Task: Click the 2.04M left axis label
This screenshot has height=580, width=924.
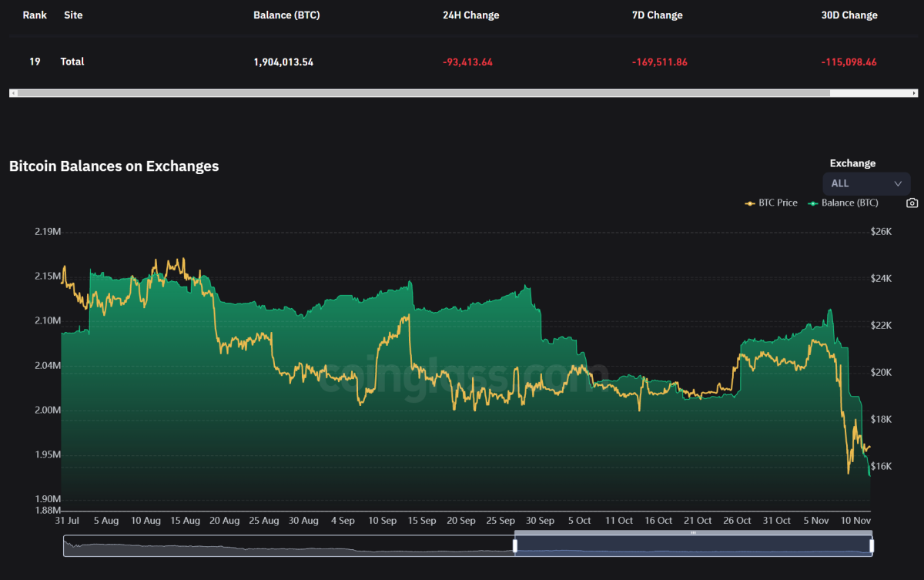Action: [x=48, y=365]
